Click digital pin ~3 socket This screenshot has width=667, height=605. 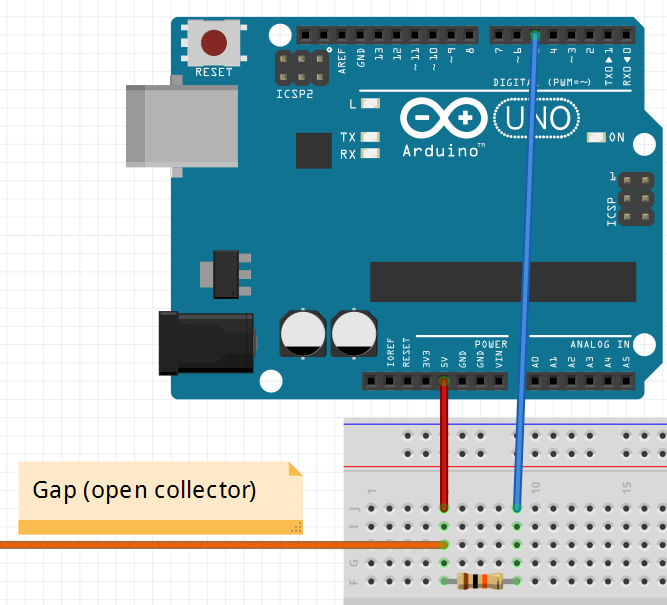point(572,34)
